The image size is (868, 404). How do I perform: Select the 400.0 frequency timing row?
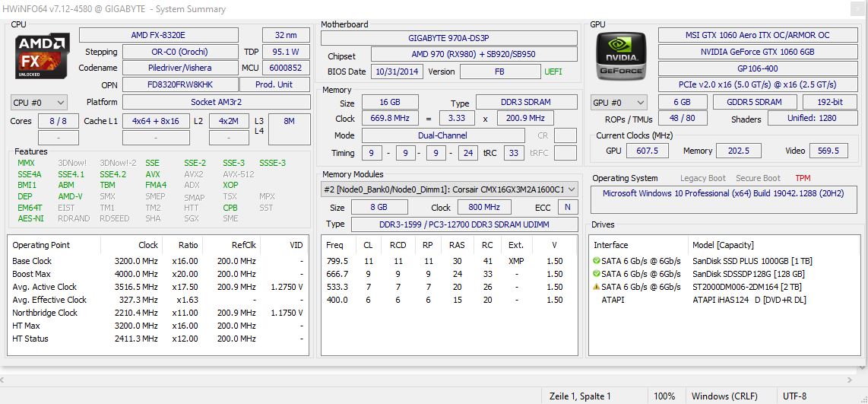449,300
